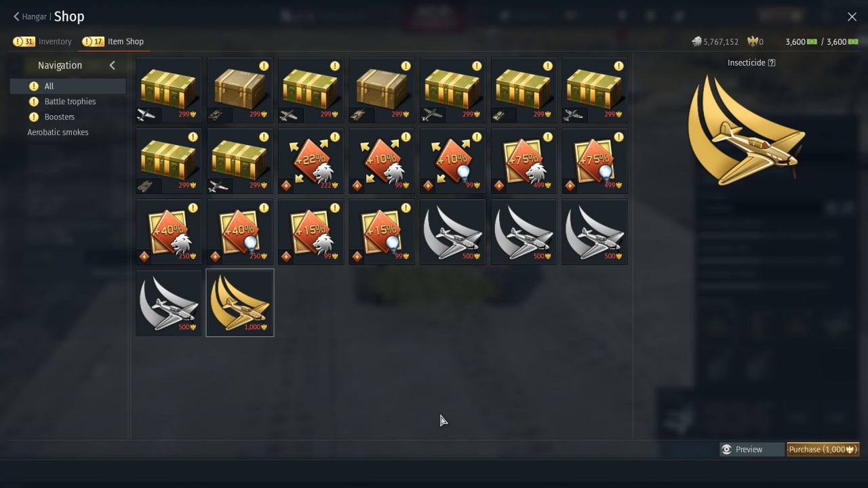
Task: Click the Preview button
Action: tap(751, 449)
